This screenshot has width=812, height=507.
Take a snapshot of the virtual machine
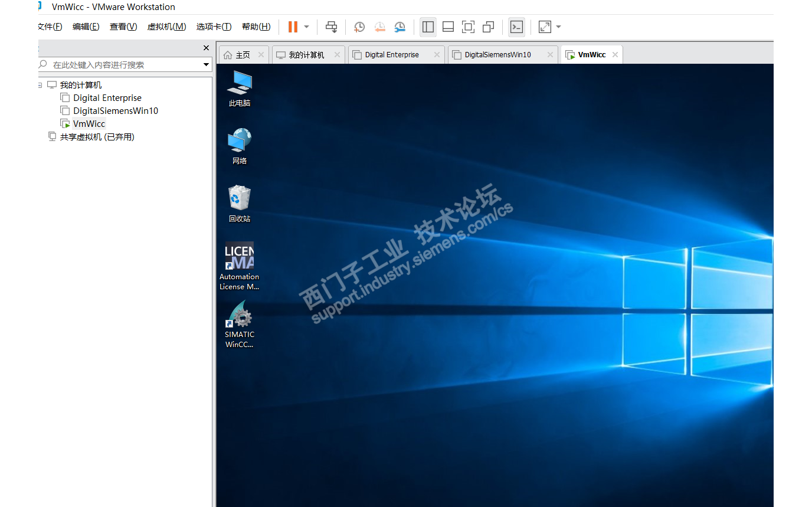click(359, 27)
